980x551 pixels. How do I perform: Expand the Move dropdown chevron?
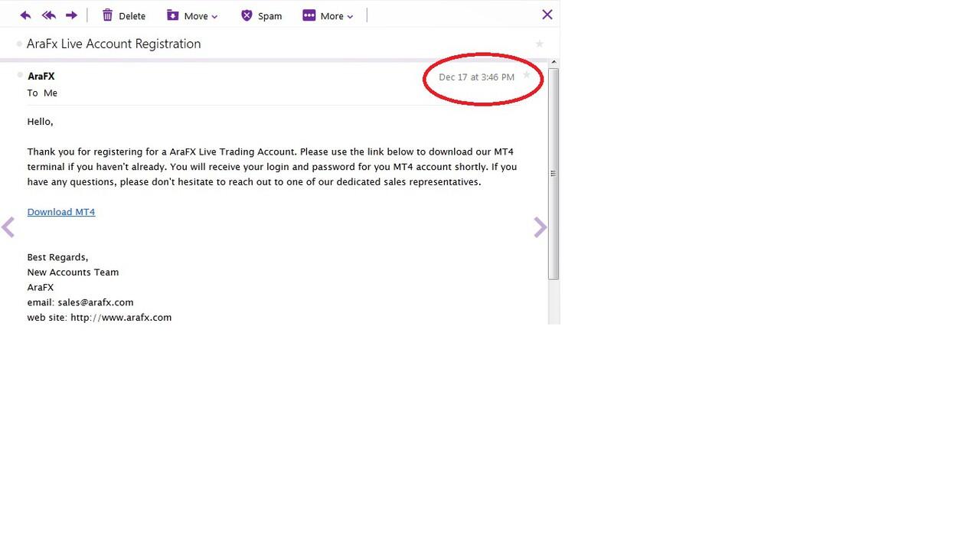[x=214, y=17]
